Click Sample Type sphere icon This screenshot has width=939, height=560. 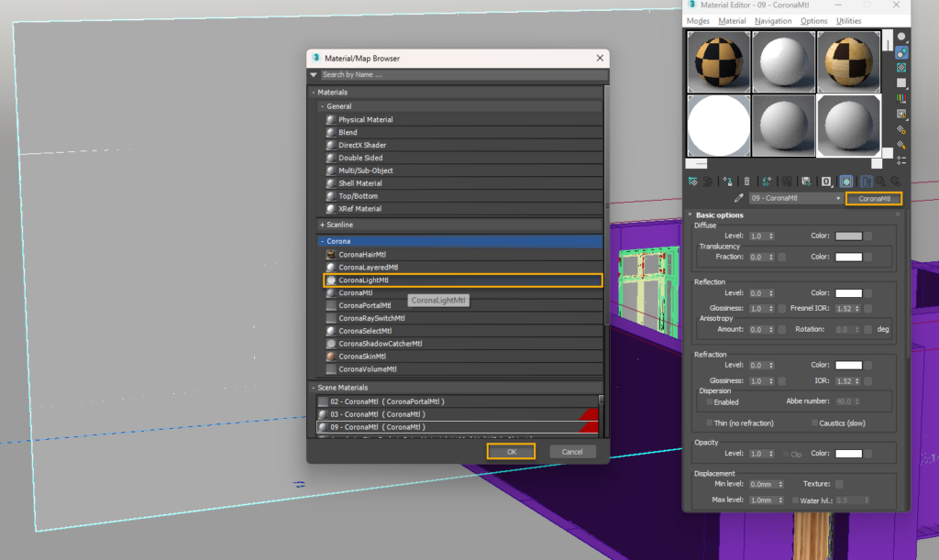coord(901,37)
